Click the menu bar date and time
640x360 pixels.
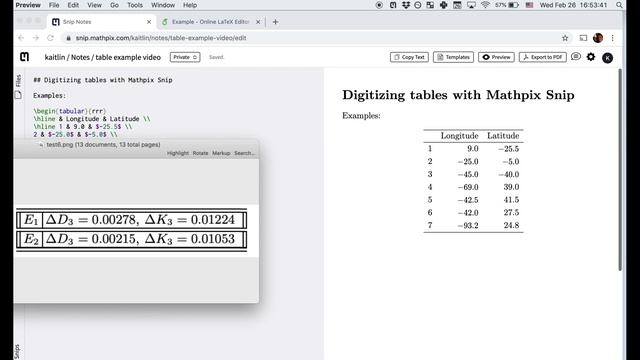[573, 5]
